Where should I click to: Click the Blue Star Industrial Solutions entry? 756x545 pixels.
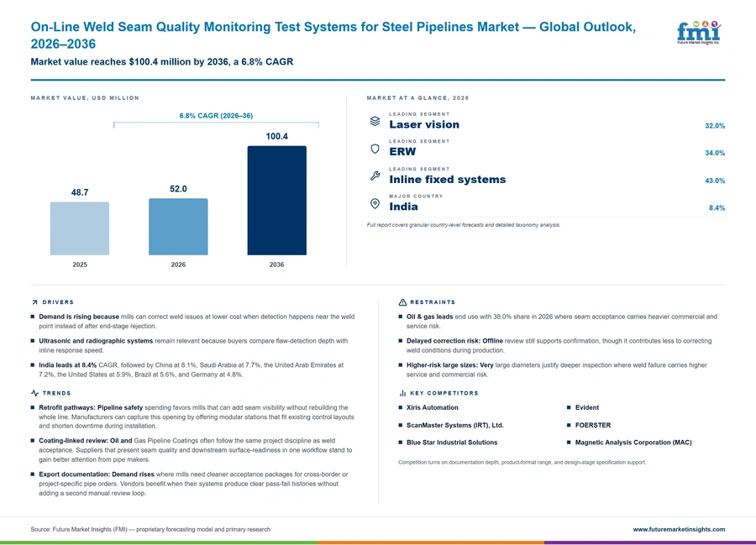(x=452, y=443)
